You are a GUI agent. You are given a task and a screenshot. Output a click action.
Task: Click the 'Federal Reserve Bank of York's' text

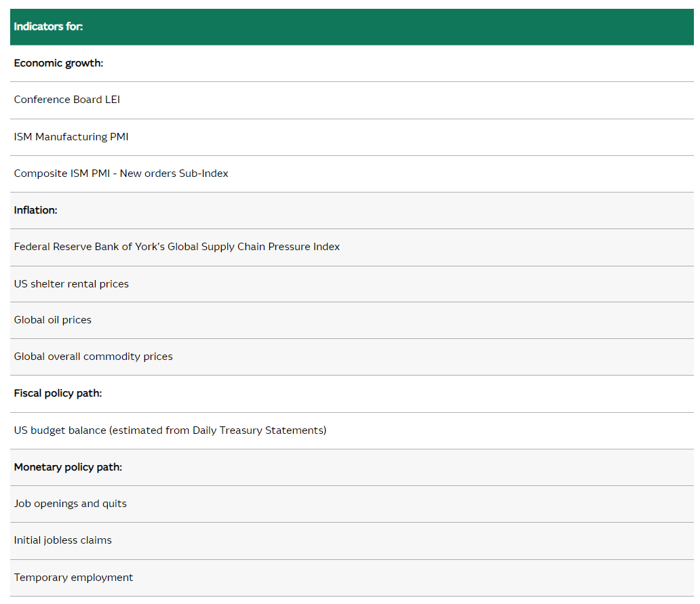pyautogui.click(x=90, y=247)
